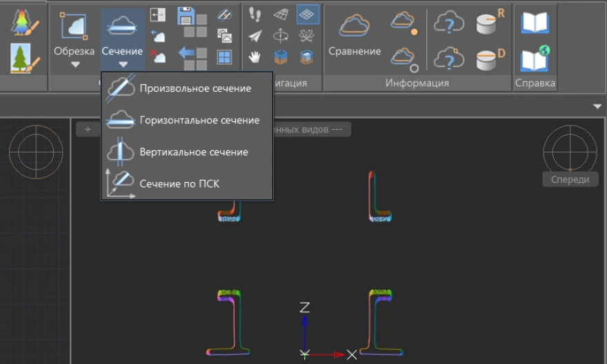Open the Сравнение cloud comparison tool
The width and height of the screenshot is (607, 364).
click(355, 37)
